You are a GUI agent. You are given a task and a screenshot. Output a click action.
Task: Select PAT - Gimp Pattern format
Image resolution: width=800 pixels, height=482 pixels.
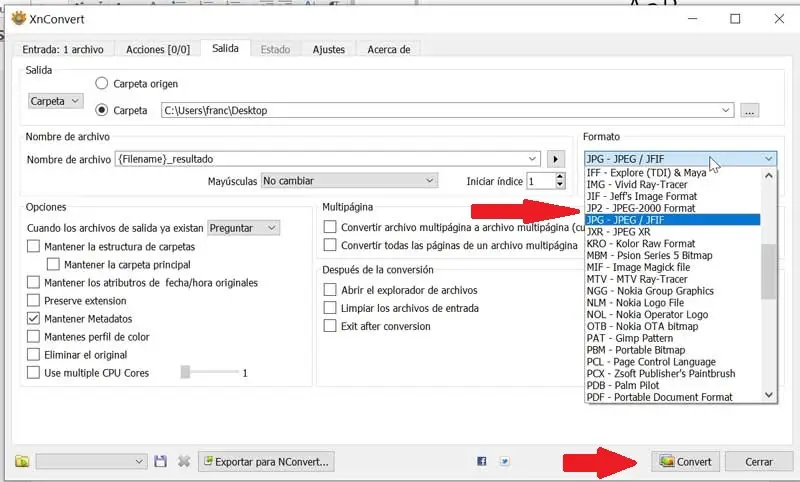pyautogui.click(x=672, y=338)
